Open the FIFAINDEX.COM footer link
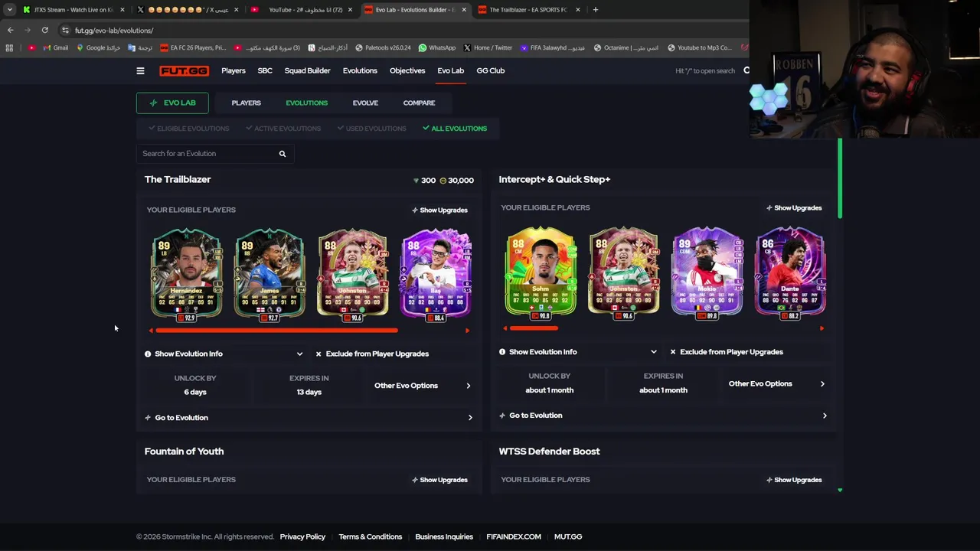This screenshot has width=980, height=551. pyautogui.click(x=514, y=536)
